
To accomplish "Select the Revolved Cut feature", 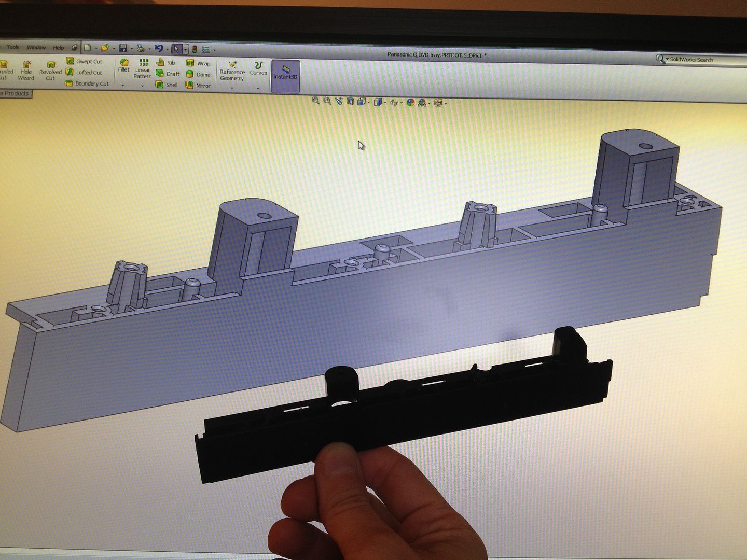I will pos(50,71).
